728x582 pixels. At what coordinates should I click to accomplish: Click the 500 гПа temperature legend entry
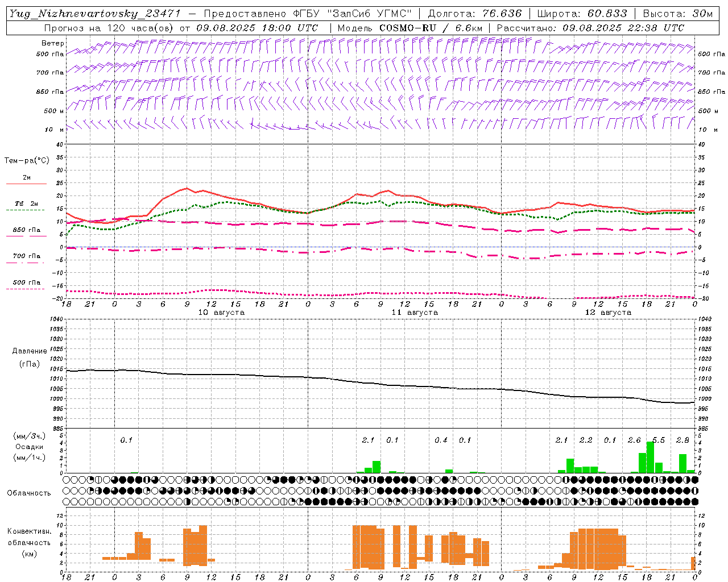point(27,282)
